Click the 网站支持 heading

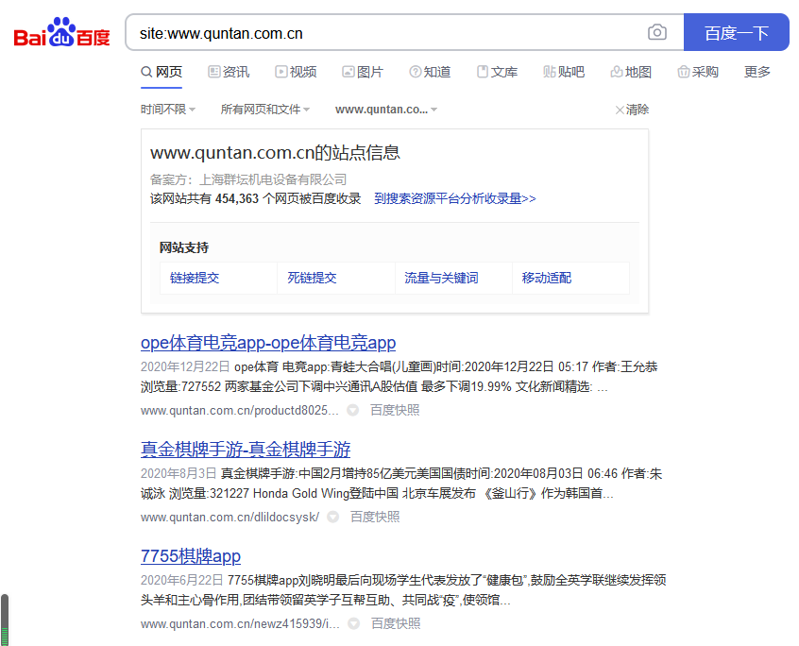[184, 248]
